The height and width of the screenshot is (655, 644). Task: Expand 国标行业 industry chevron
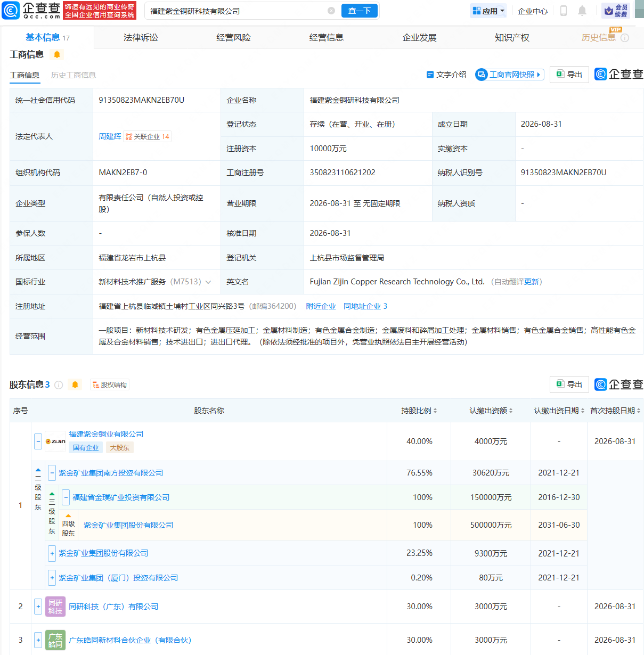pos(208,282)
